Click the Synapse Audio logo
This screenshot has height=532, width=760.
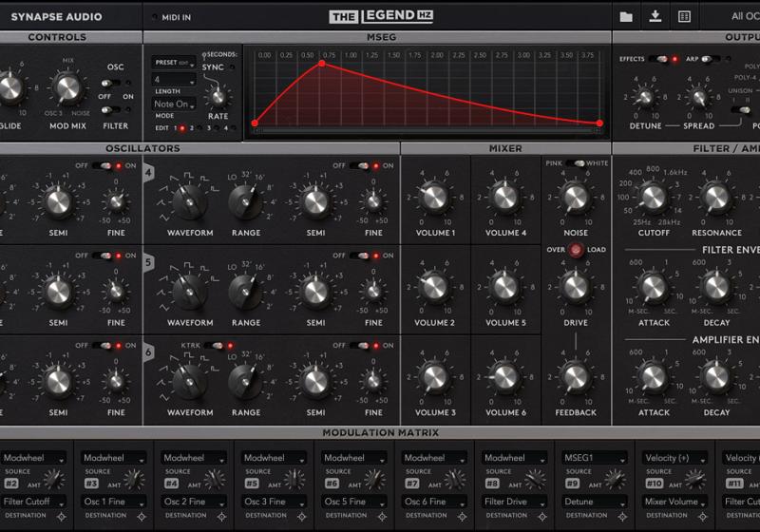(x=57, y=17)
